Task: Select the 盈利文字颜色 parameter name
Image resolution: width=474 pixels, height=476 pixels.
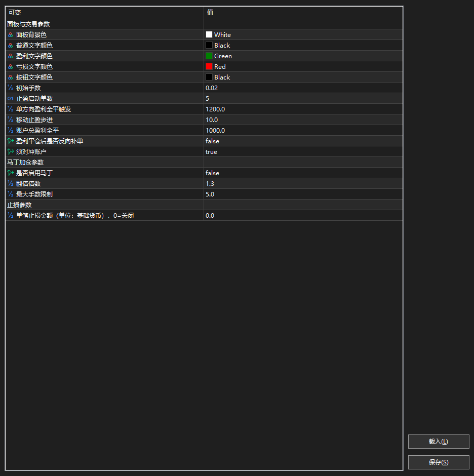Action: coord(34,56)
